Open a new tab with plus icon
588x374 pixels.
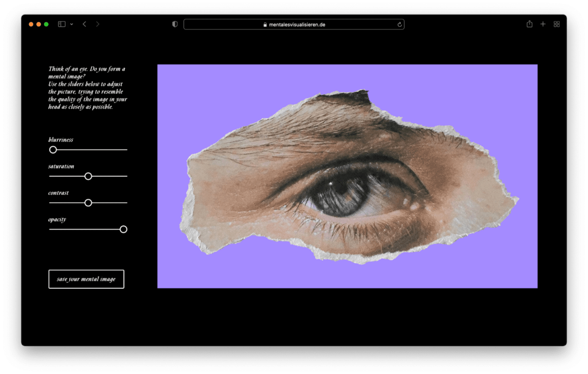(543, 24)
